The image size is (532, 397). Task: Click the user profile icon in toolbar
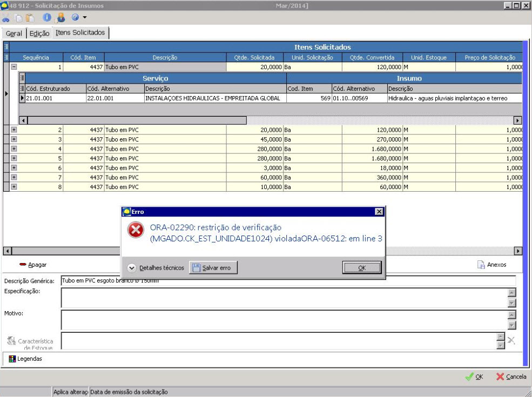[x=60, y=18]
